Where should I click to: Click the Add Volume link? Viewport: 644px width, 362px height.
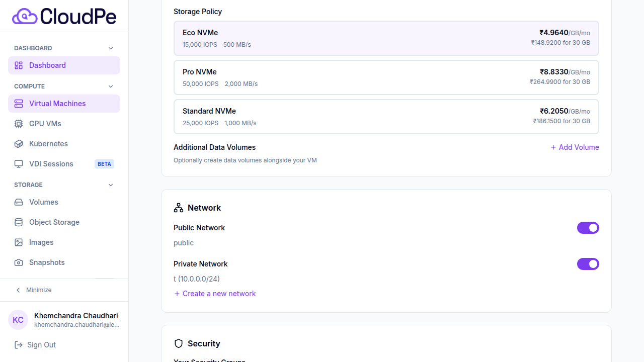click(x=575, y=147)
